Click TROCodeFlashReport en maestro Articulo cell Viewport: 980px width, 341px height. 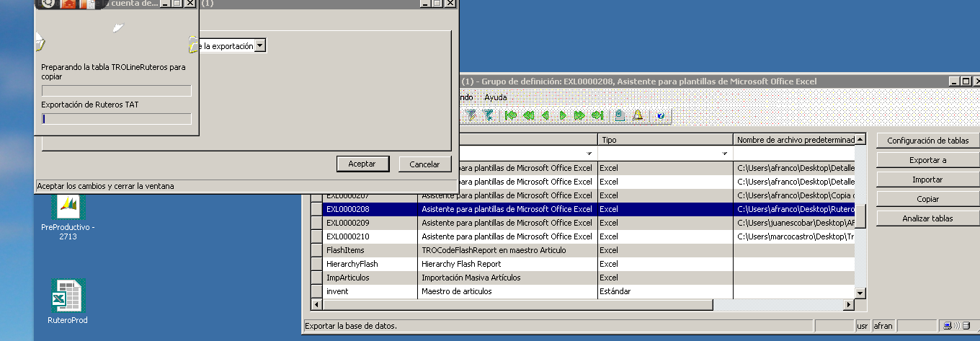click(507, 250)
